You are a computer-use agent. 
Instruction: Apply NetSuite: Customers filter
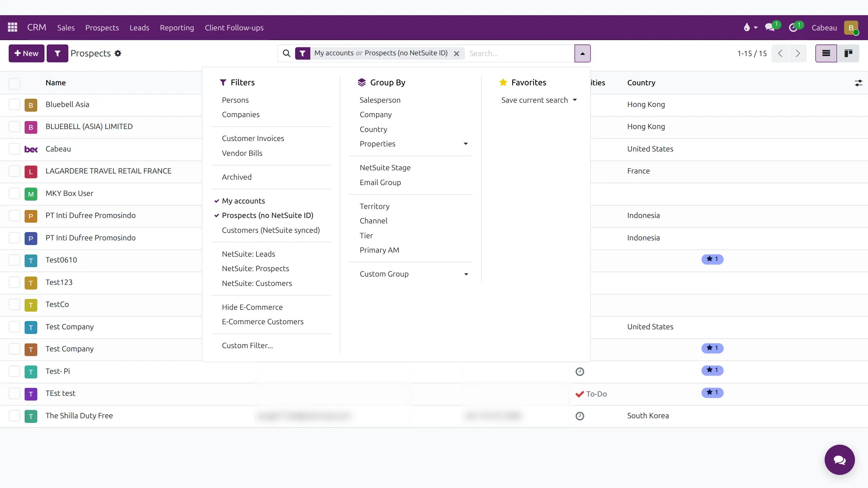257,283
